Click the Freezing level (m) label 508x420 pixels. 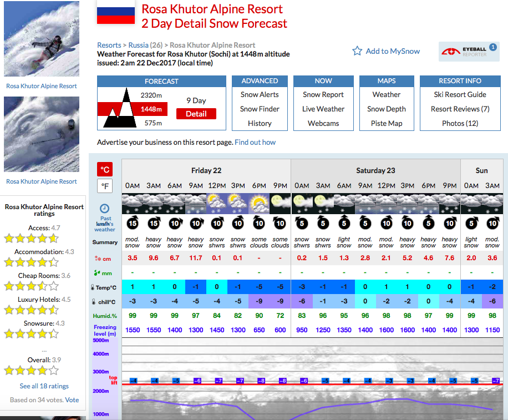coord(105,330)
